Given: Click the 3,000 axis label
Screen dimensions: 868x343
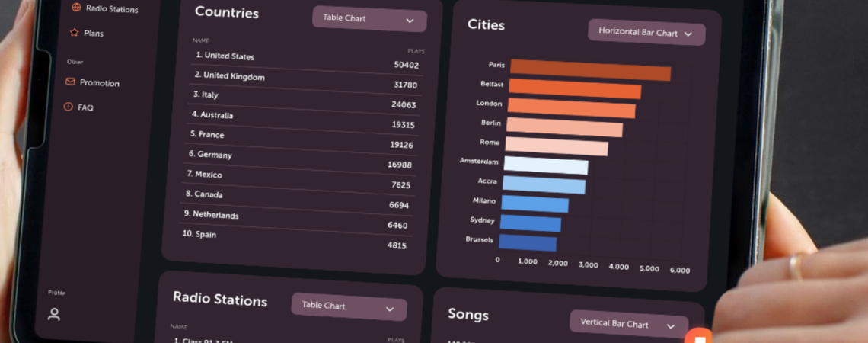Looking at the screenshot, I should (588, 265).
